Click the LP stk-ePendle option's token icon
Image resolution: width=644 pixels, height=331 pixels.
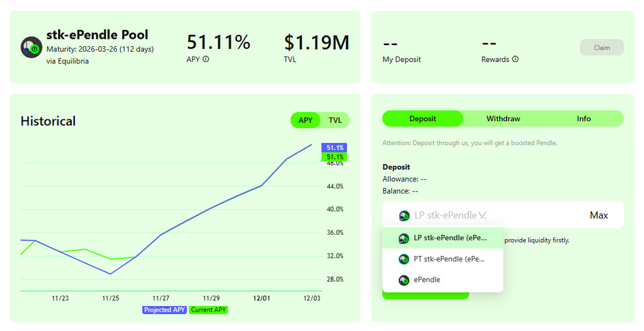pos(404,238)
